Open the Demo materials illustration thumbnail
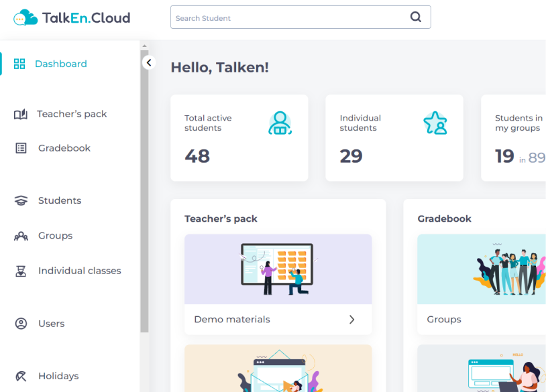 tap(278, 269)
